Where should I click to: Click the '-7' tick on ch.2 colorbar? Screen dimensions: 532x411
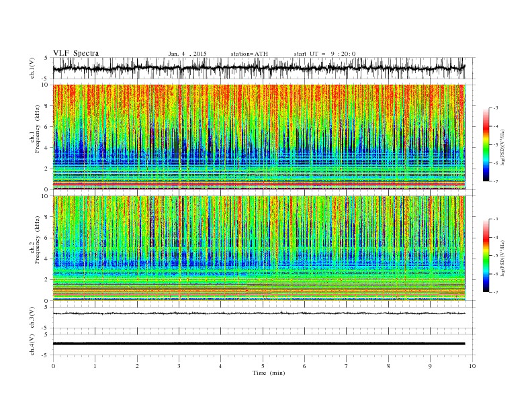[x=496, y=292]
